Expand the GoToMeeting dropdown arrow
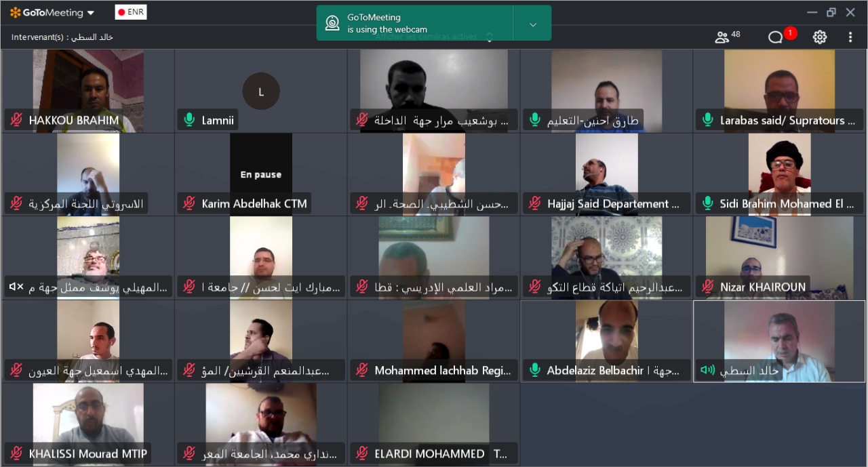The width and height of the screenshot is (868, 467). (x=91, y=13)
